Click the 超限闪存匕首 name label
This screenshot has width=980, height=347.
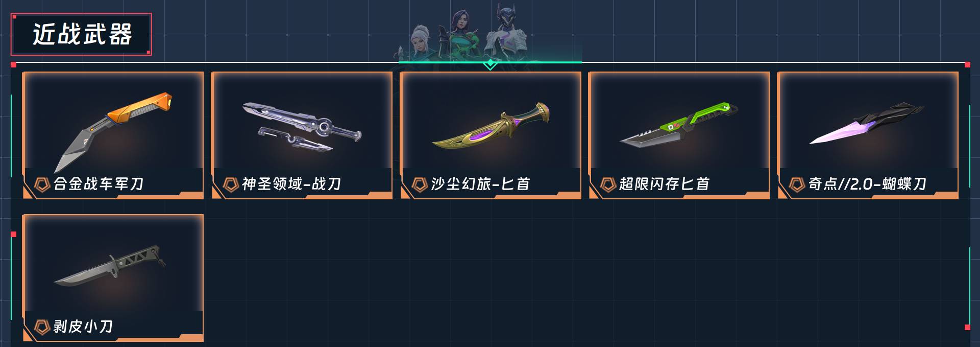664,184
